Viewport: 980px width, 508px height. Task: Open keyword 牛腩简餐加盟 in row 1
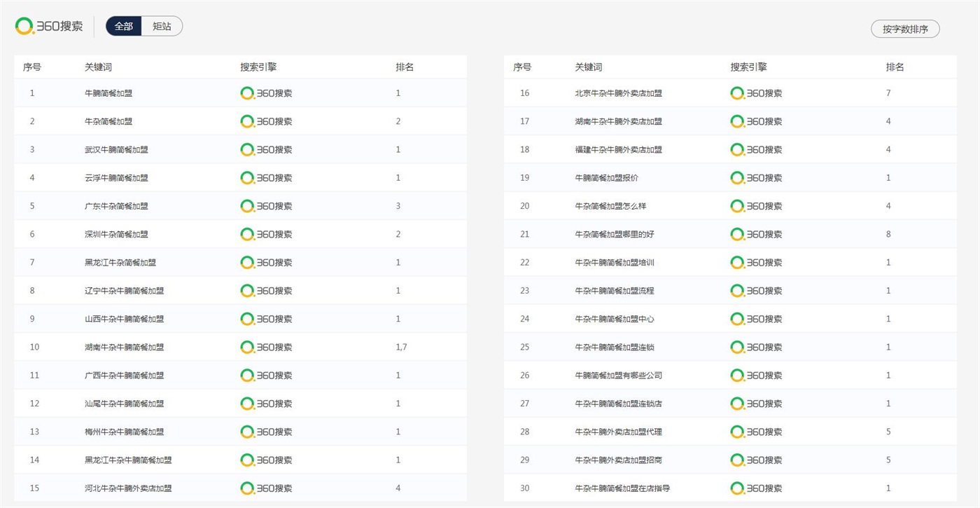(108, 93)
